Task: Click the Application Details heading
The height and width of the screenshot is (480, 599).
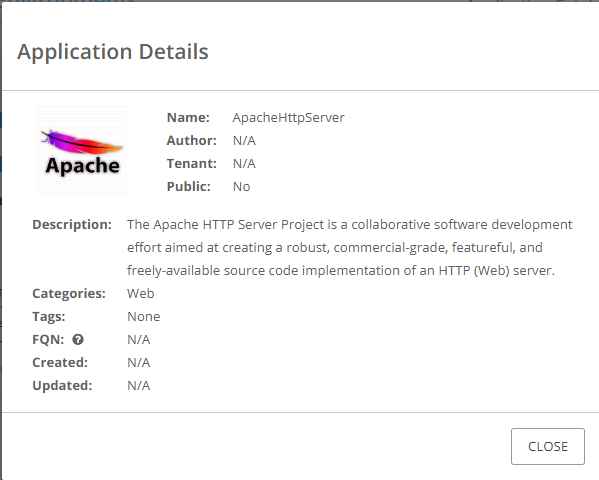Action: [x=113, y=52]
